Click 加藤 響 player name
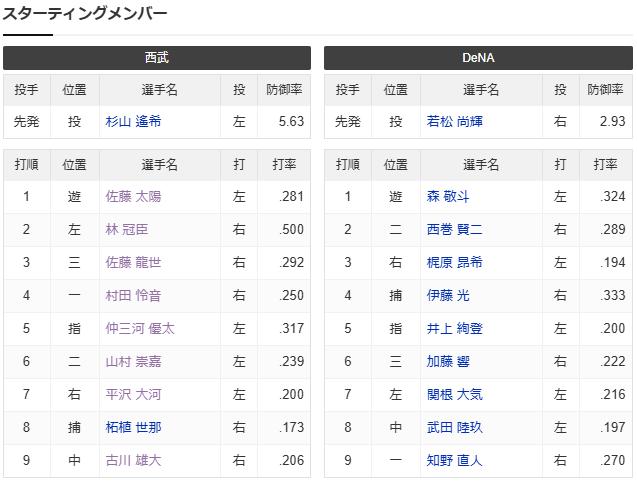 [x=448, y=361]
